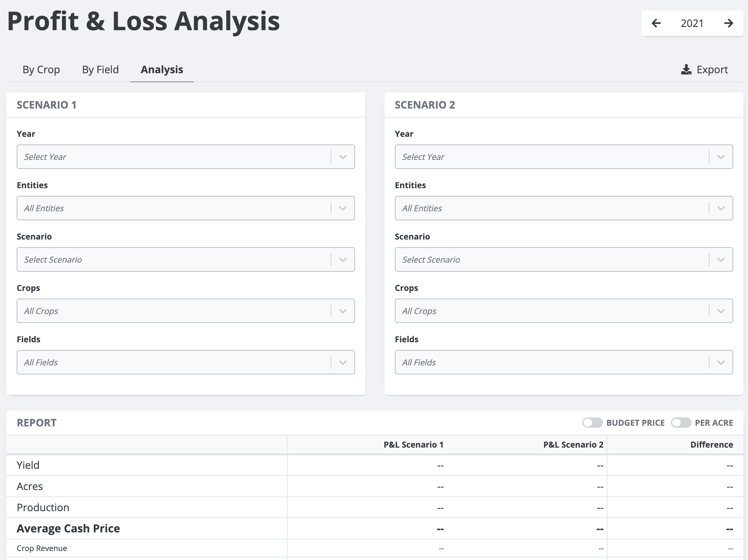This screenshot has height=560, width=748.
Task: Switch to the By Field tab
Action: tap(100, 70)
